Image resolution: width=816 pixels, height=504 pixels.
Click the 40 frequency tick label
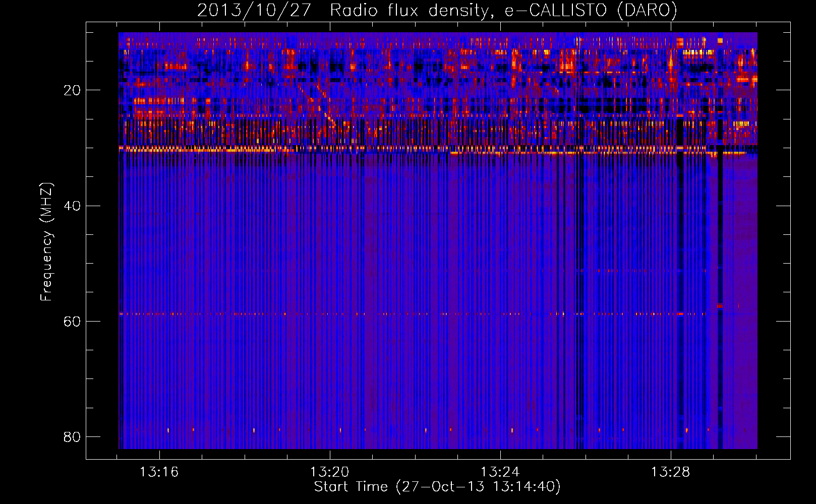tap(72, 206)
